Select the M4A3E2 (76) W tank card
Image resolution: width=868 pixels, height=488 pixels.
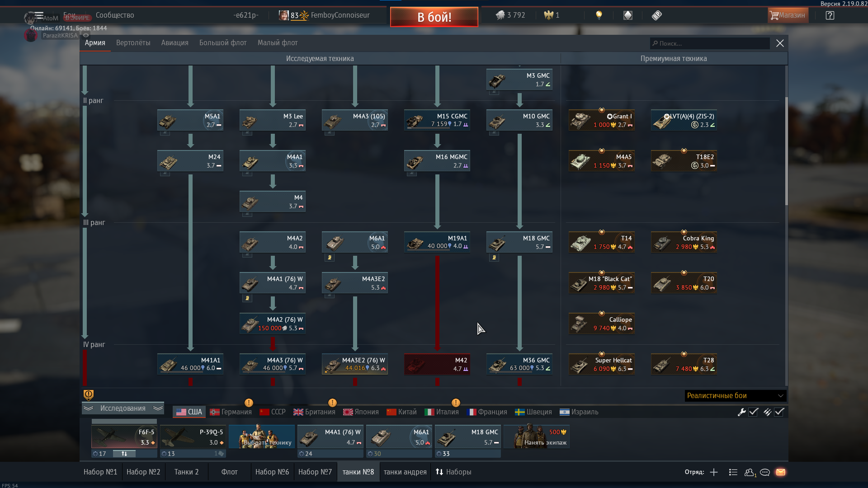pyautogui.click(x=355, y=364)
